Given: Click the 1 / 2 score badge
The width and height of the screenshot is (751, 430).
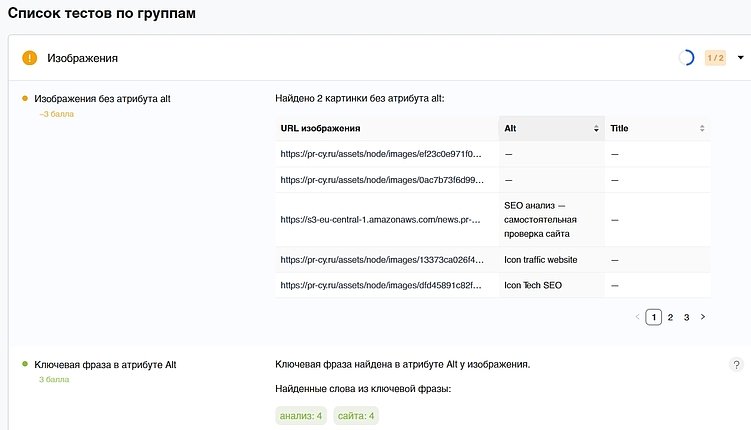Looking at the screenshot, I should point(715,58).
